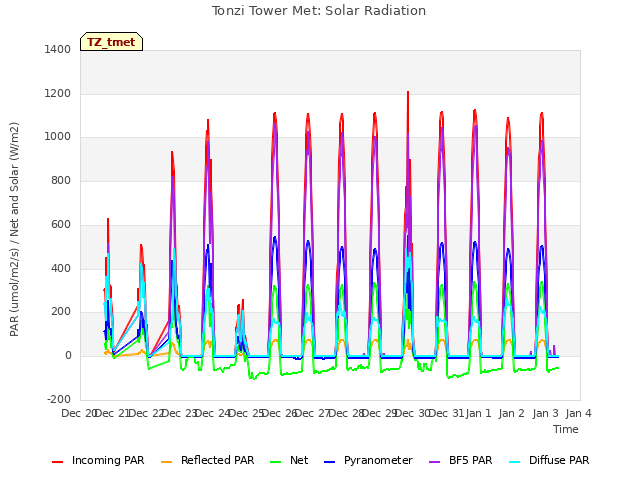The width and height of the screenshot is (640, 480).
Task: Click the 1200 y-axis tick label
Action: pos(58,93)
